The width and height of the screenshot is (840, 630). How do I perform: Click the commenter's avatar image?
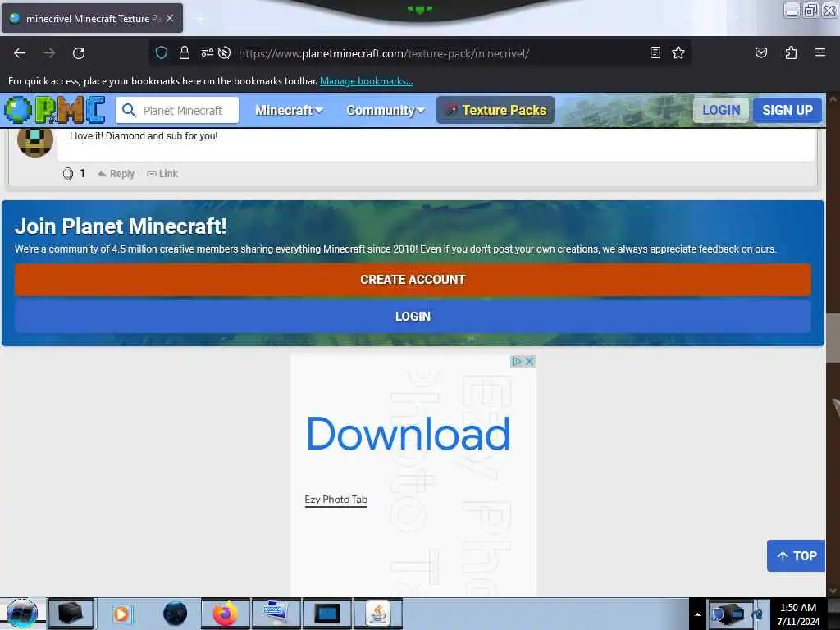tap(35, 141)
